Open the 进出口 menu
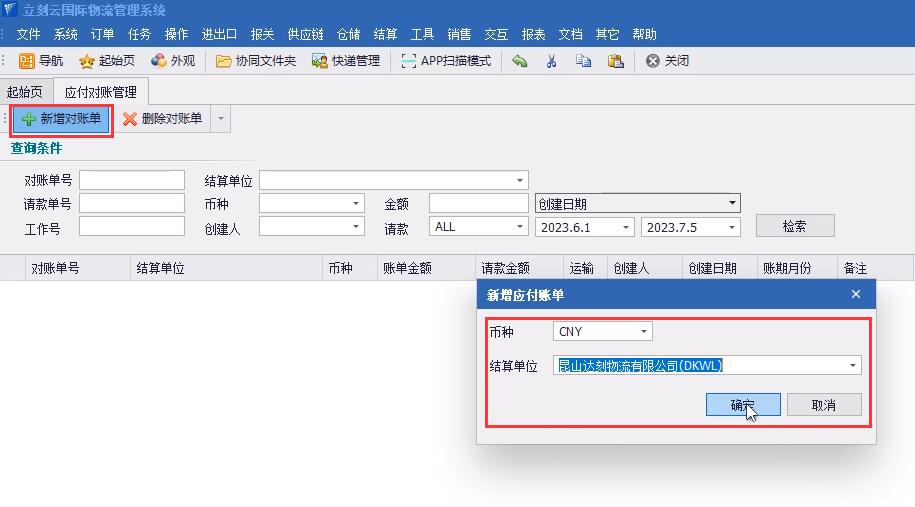 [x=219, y=34]
